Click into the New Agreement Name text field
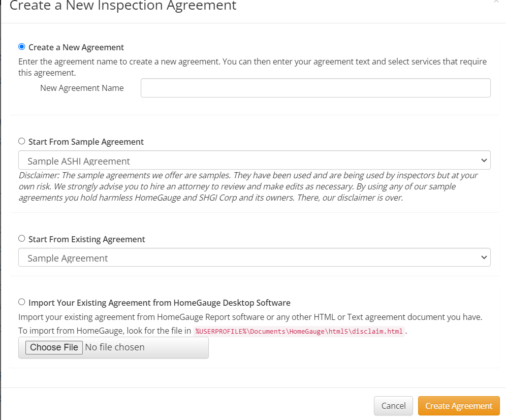Image resolution: width=506 pixels, height=420 pixels. 315,88
